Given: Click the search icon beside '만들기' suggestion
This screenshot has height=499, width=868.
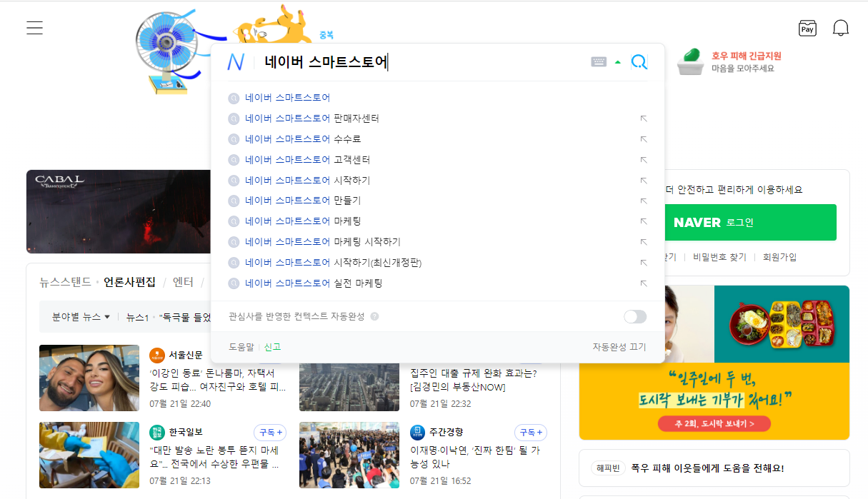Looking at the screenshot, I should (x=233, y=201).
